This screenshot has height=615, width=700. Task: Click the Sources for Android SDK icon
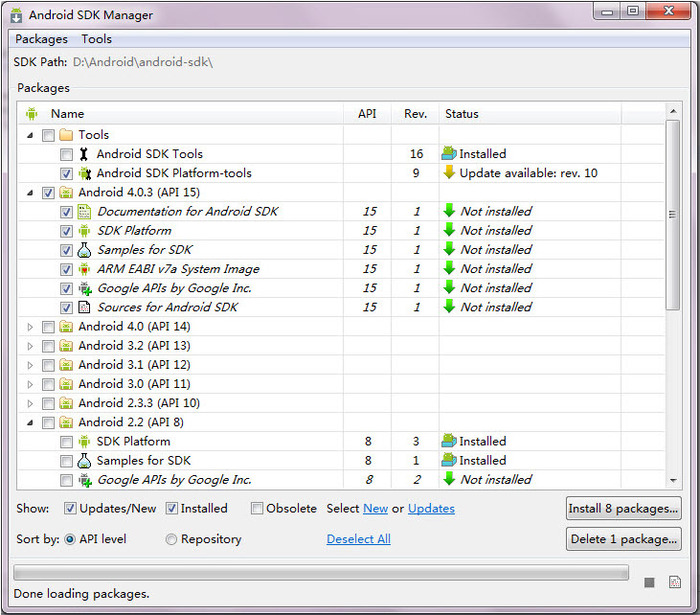84,307
